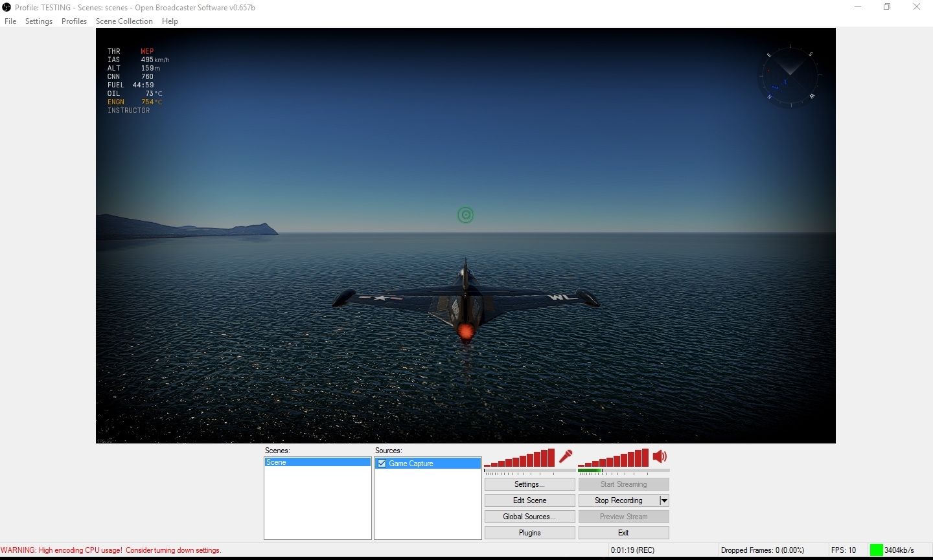Image resolution: width=933 pixels, height=560 pixels.
Task: Maximize or restore the OBS window
Action: coord(887,7)
